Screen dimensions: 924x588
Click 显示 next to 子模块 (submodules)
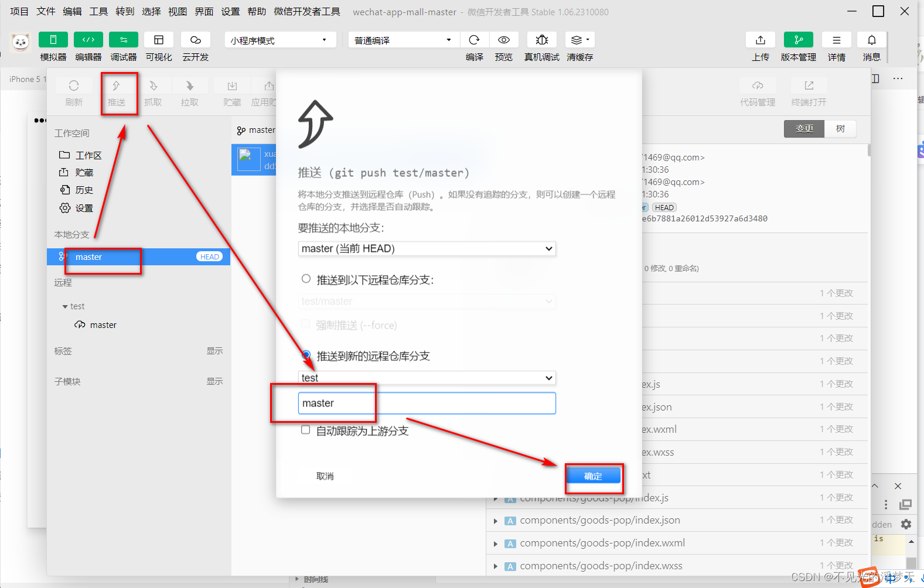(x=214, y=381)
